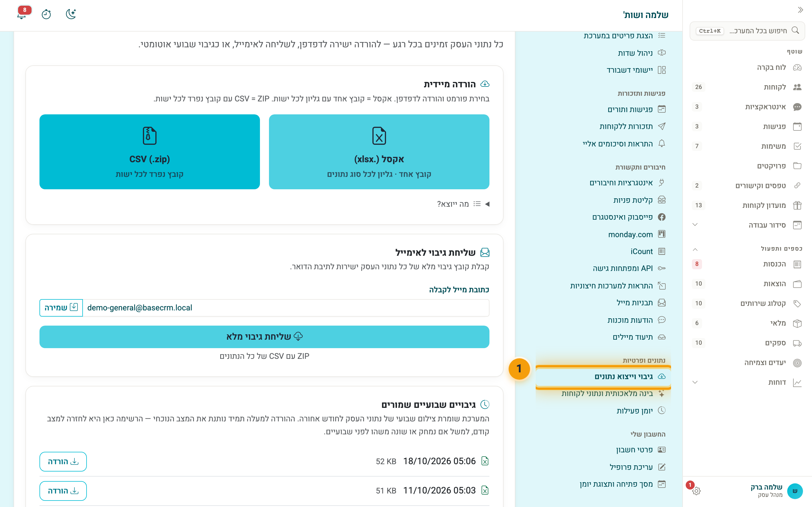
Task: Collapse the sidebar with double chevron icon
Action: [800, 10]
